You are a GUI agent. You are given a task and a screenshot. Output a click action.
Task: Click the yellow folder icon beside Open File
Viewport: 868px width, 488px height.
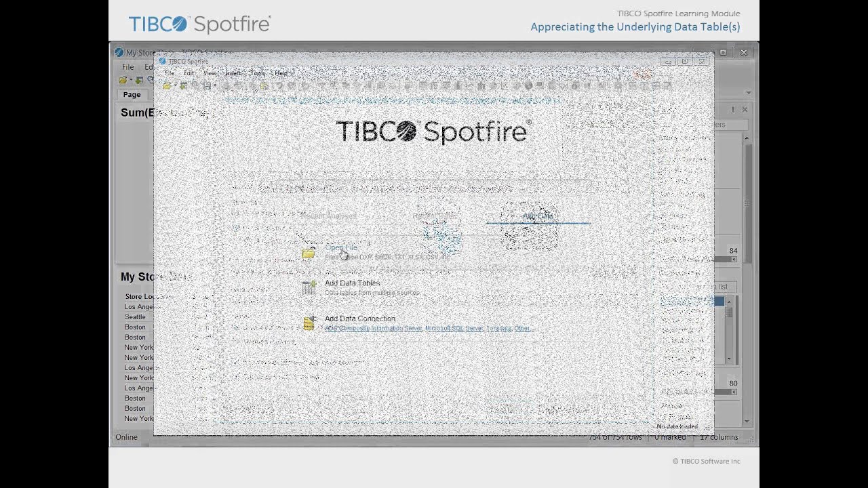pyautogui.click(x=309, y=253)
